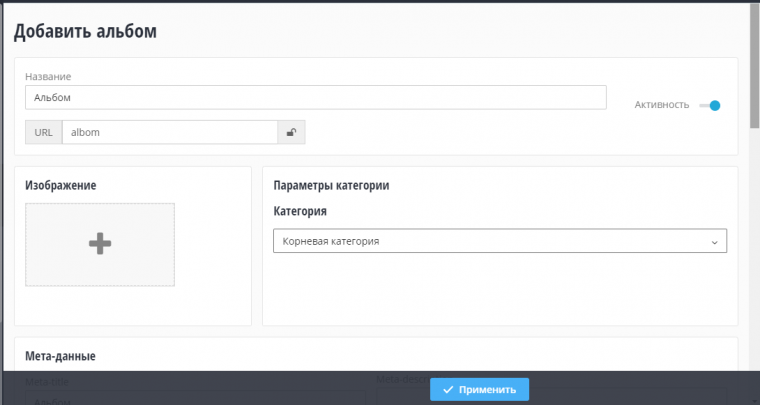Click into the URL field with albom
This screenshot has width=760, height=405.
pyautogui.click(x=169, y=132)
